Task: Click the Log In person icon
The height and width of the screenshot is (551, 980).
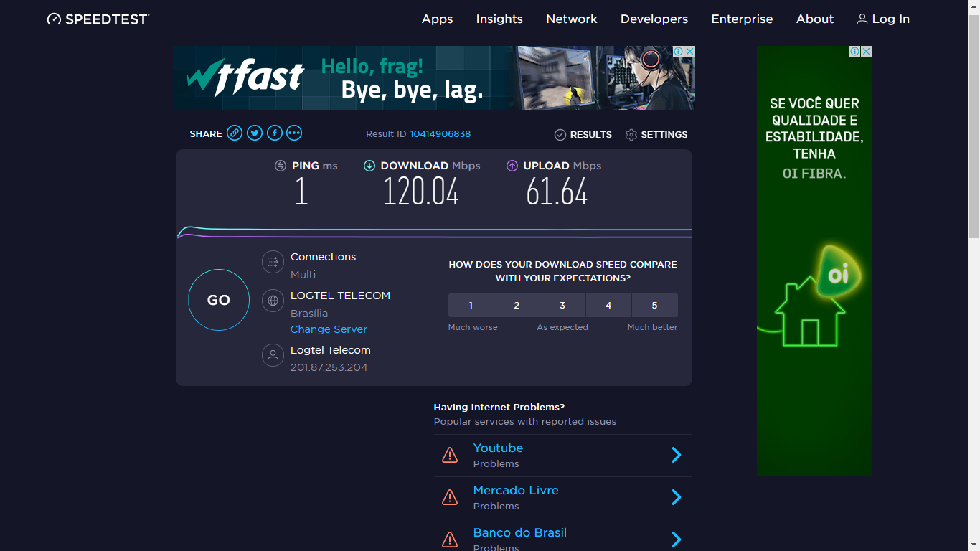Action: tap(862, 19)
